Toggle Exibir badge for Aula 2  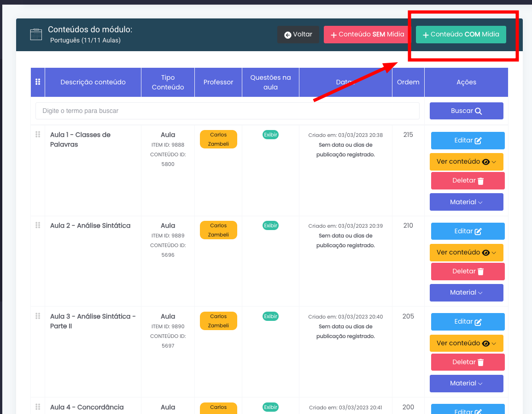(270, 225)
